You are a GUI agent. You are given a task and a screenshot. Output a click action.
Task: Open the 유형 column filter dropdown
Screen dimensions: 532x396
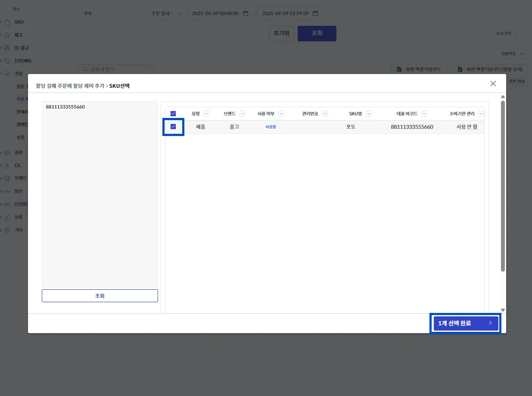pyautogui.click(x=206, y=114)
